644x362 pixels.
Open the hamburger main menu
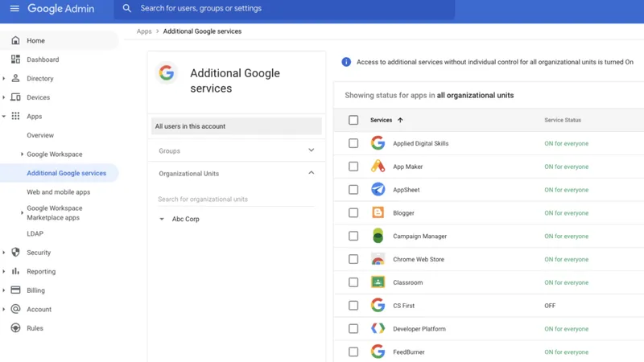point(14,8)
